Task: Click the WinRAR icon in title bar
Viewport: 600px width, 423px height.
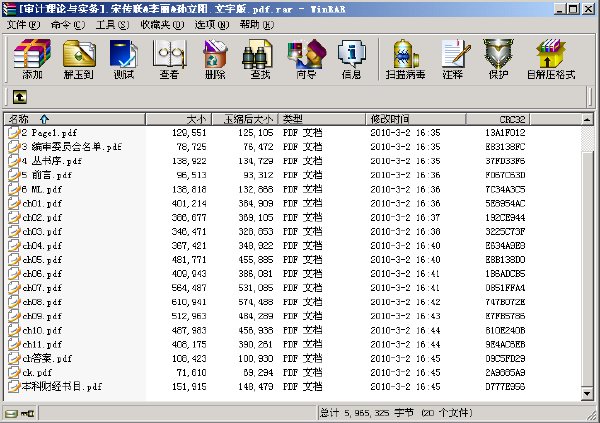Action: coord(9,9)
